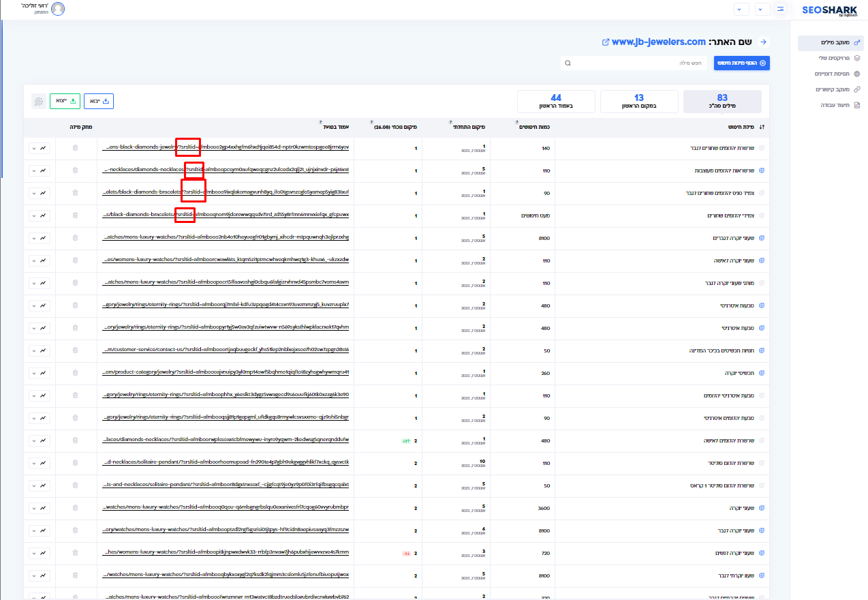Click the ייבוא import button

tap(99, 101)
